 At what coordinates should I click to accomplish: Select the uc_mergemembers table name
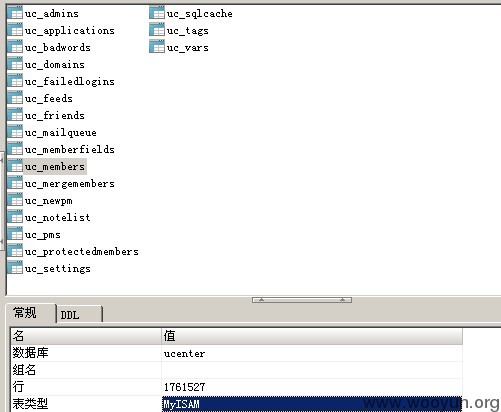[x=70, y=184]
